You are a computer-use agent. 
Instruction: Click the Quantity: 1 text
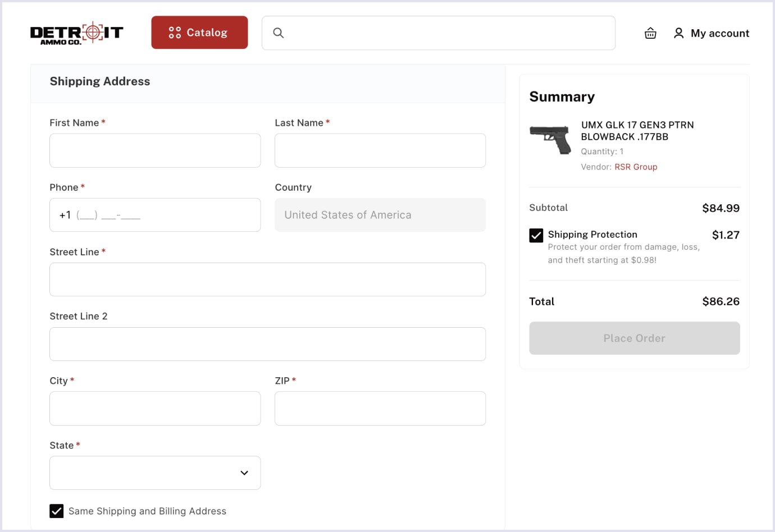(x=602, y=152)
